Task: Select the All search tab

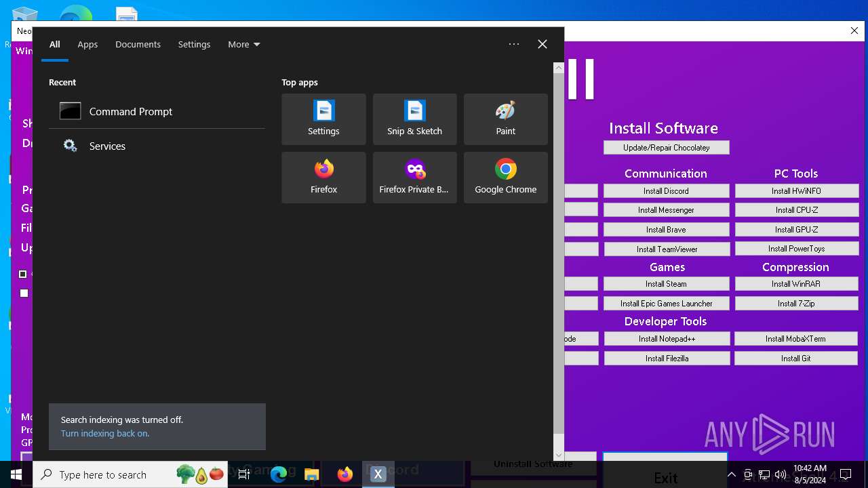Action: [55, 44]
